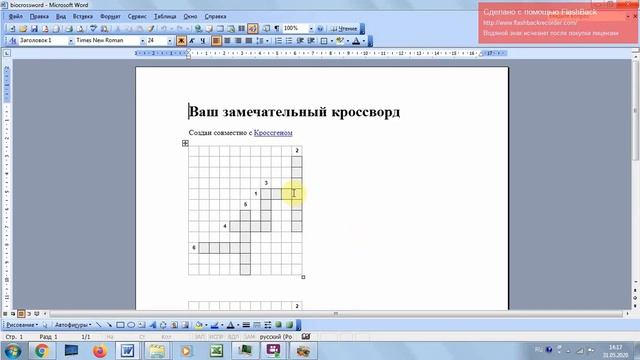Viewport: 640px width, 360px height.
Task: Select the Rectangle drawing tool
Action: [x=120, y=325]
